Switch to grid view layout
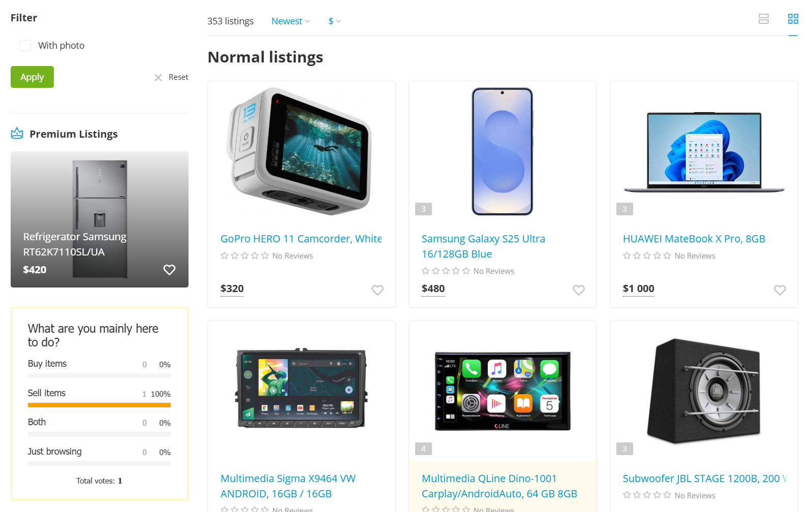812x512 pixels. click(793, 19)
